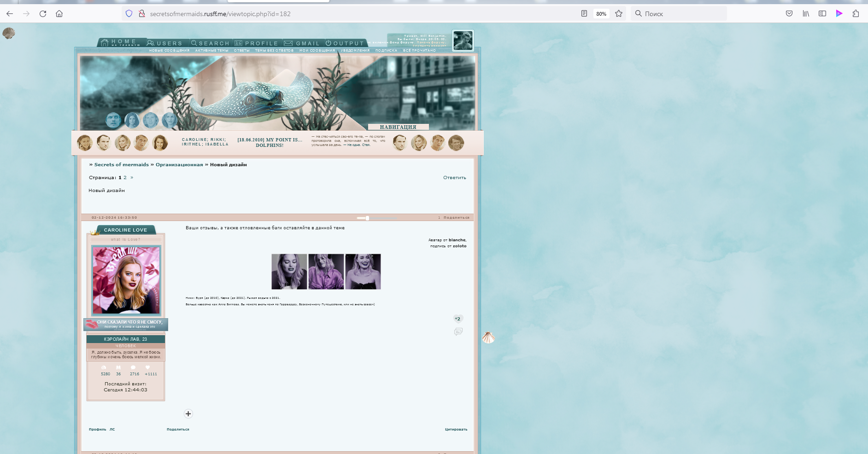Adjust the post header slider handle
868x454 pixels.
click(367, 218)
